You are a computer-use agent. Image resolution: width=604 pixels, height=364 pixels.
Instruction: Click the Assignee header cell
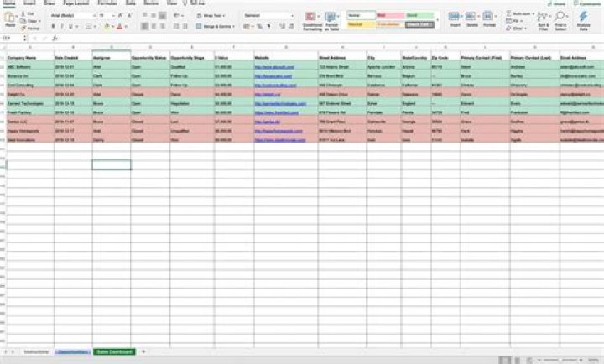[112, 57]
